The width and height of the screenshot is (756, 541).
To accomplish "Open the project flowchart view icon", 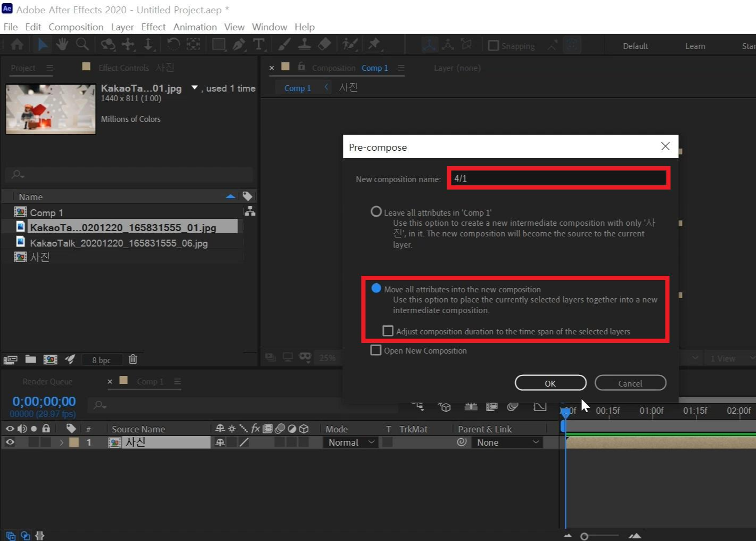I will click(x=250, y=211).
